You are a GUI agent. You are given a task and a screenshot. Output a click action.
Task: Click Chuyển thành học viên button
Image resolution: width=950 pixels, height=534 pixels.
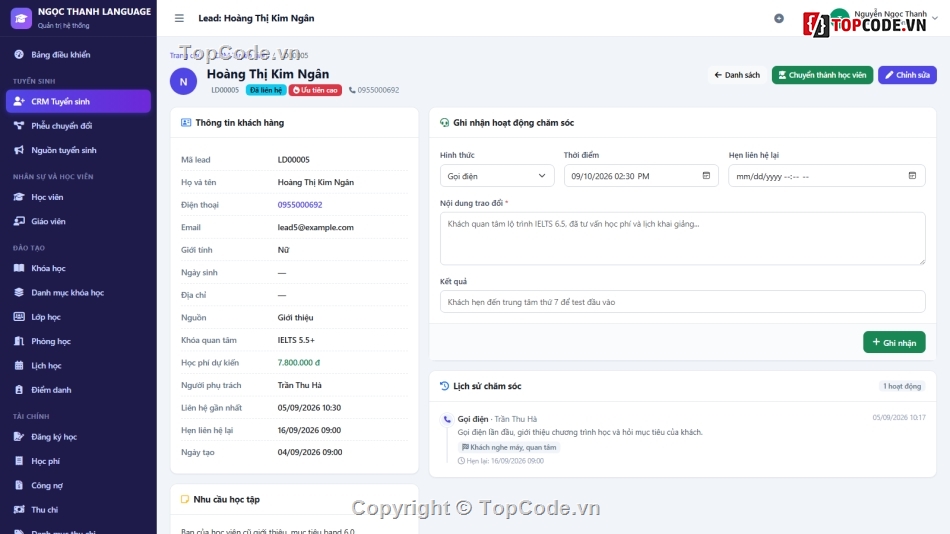tap(822, 75)
